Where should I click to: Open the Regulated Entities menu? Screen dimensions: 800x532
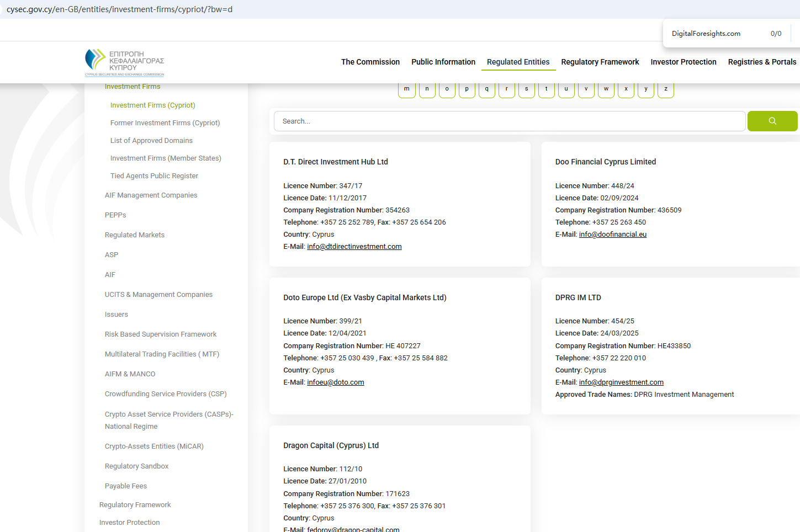point(518,62)
